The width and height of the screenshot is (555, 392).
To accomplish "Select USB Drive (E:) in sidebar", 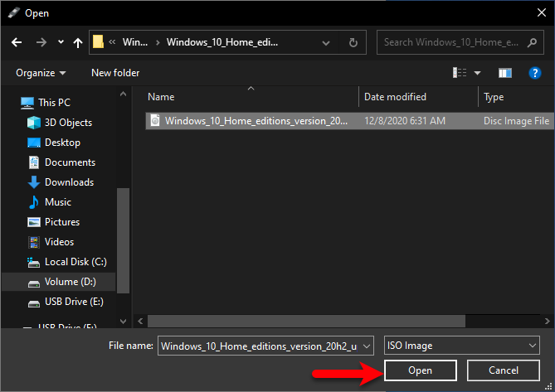I will point(74,302).
